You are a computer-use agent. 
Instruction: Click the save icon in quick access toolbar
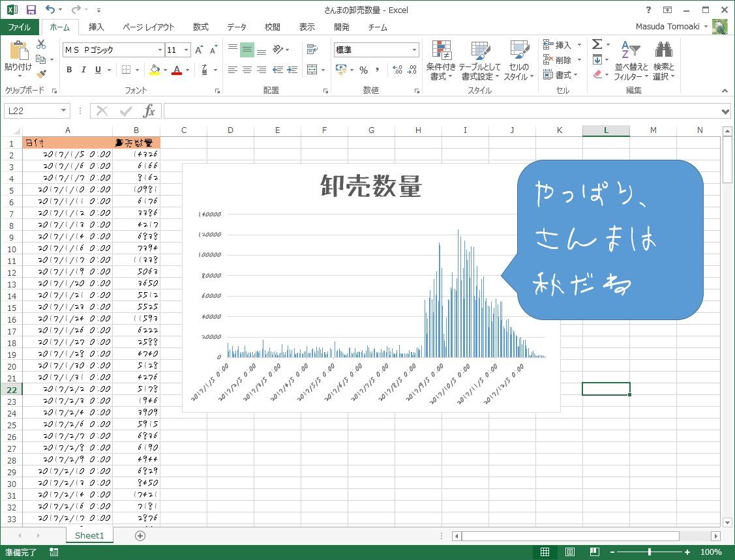pyautogui.click(x=31, y=10)
